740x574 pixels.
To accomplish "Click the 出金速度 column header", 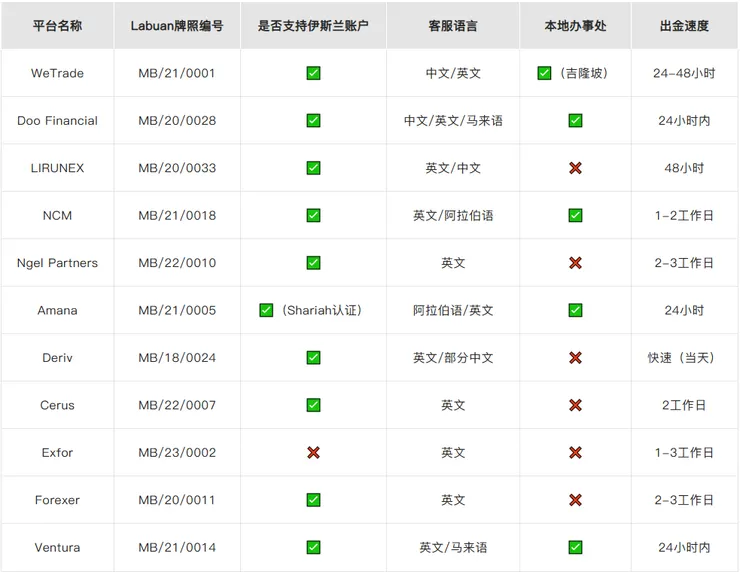I will click(x=684, y=25).
